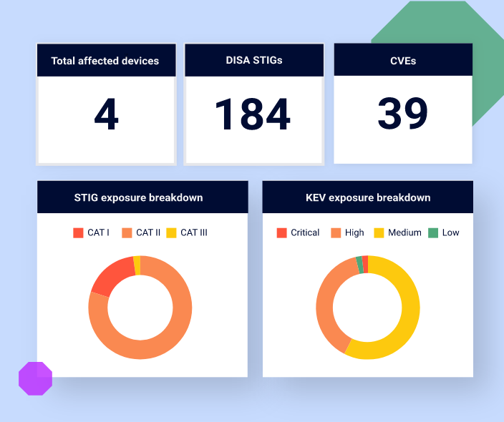504x422 pixels.
Task: Toggle the High legend swatch in KEV chart
Action: [x=336, y=233]
